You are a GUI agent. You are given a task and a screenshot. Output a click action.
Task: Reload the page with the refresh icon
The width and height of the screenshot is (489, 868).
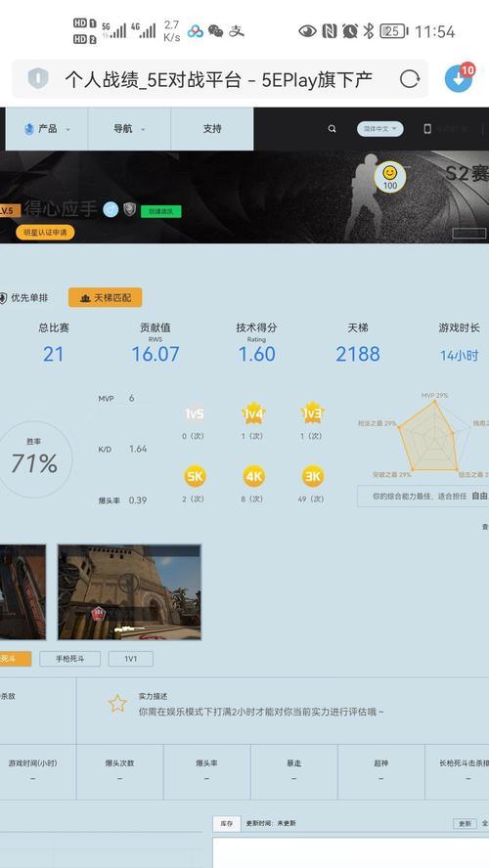(409, 79)
